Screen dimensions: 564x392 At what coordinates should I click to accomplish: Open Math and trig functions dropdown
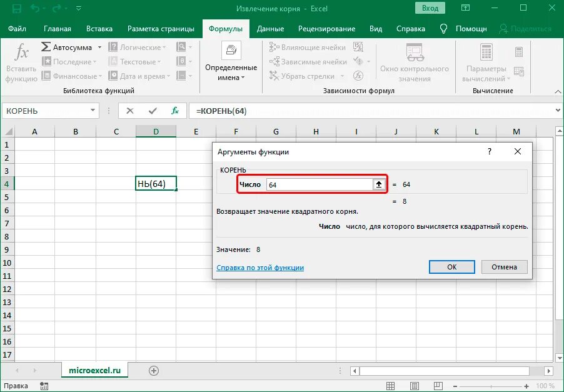(x=186, y=61)
